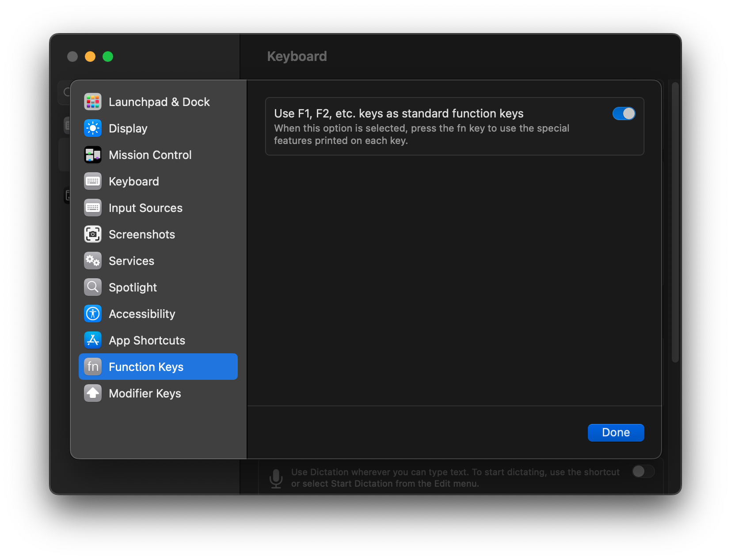Click the Screenshots camera icon
This screenshot has height=560, width=731.
click(93, 235)
